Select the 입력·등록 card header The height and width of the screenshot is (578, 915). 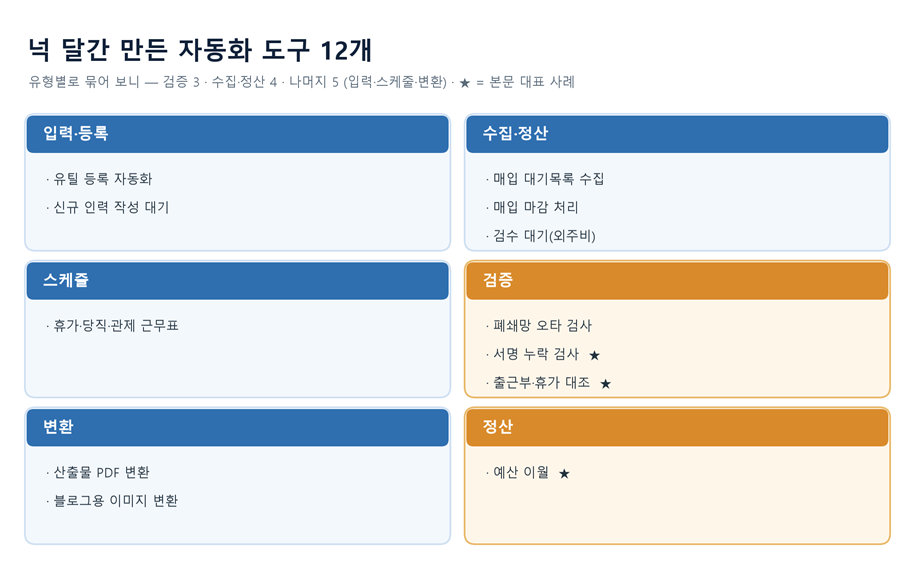[x=238, y=134]
